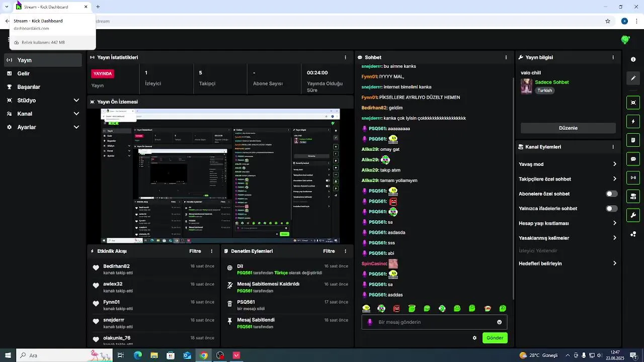Screen dimensions: 644x362
Task: Go to Başarılar in the sidebar
Action: click(x=43, y=86)
